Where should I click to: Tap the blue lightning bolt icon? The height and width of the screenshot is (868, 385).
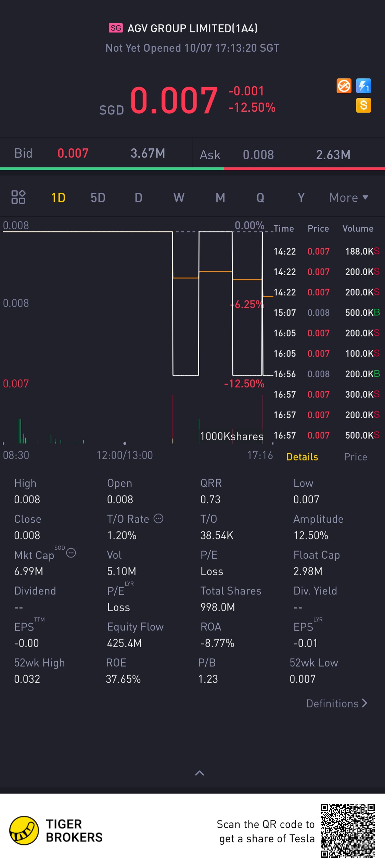[x=363, y=86]
